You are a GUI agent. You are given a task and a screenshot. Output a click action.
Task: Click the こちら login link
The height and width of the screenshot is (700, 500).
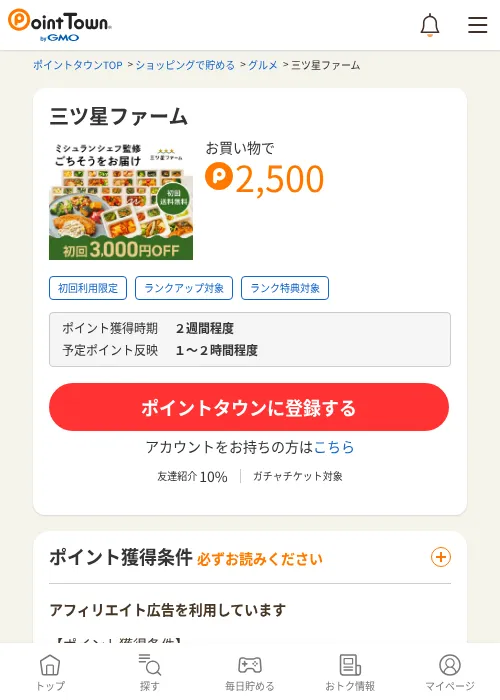pyautogui.click(x=334, y=447)
